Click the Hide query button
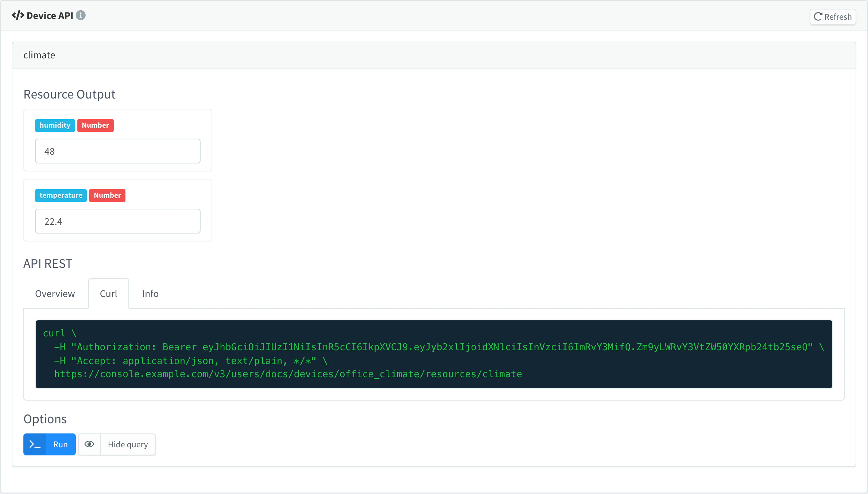Screen dimensions: 868x494 128,444
